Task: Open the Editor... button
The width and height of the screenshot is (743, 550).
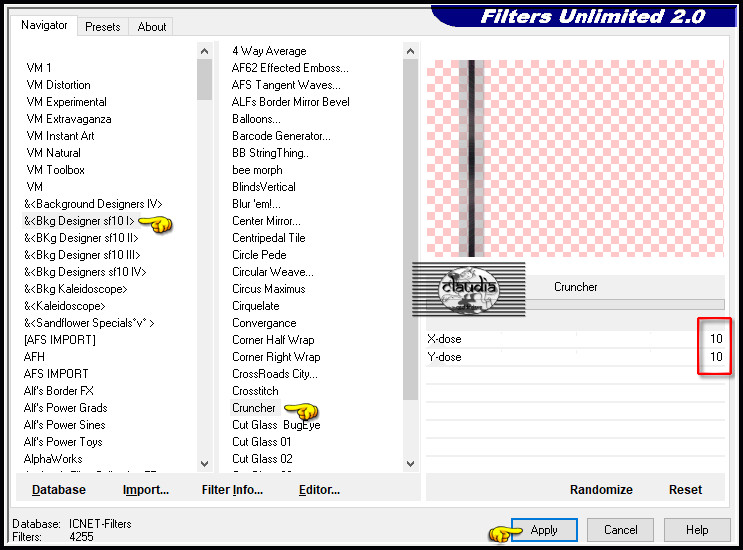Action: (x=319, y=489)
